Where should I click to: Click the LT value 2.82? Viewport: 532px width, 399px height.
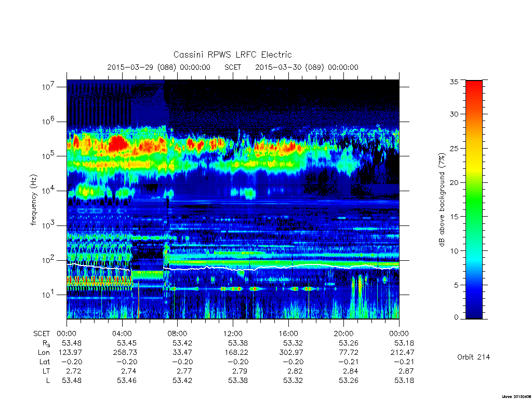pos(295,371)
